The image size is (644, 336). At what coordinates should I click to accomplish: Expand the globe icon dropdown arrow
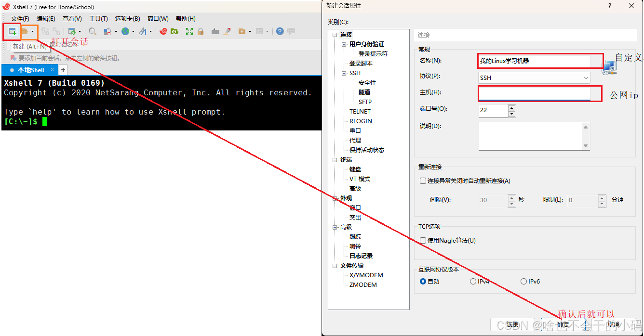click(x=133, y=32)
